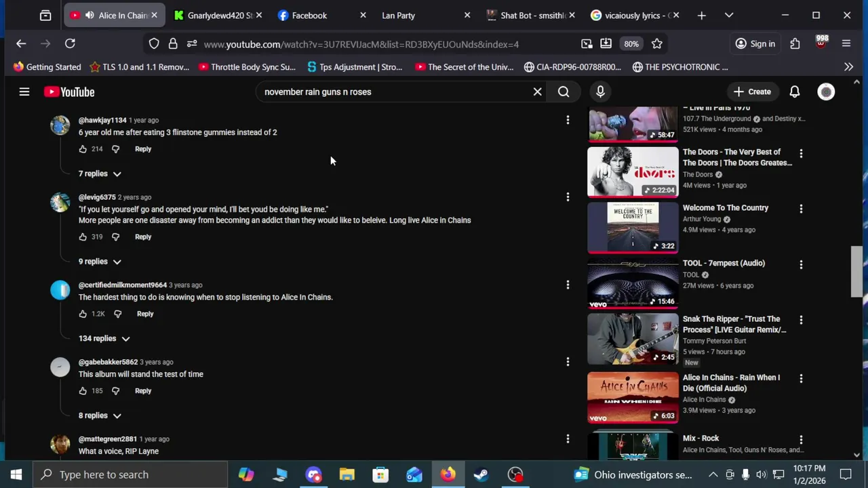
Task: Open action menu for @hawkjay1134 comment
Action: point(568,120)
